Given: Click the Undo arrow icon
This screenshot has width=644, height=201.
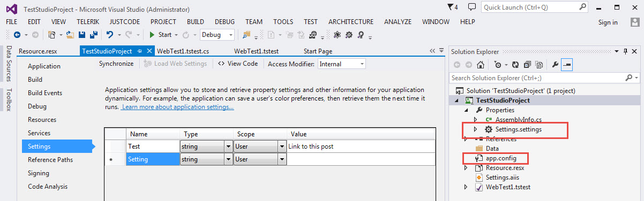Looking at the screenshot, I should (110, 35).
